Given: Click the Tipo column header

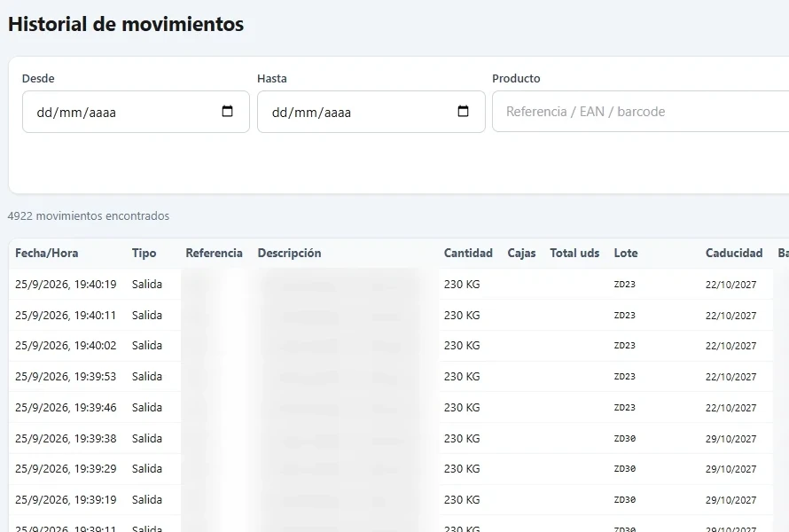Looking at the screenshot, I should [144, 254].
